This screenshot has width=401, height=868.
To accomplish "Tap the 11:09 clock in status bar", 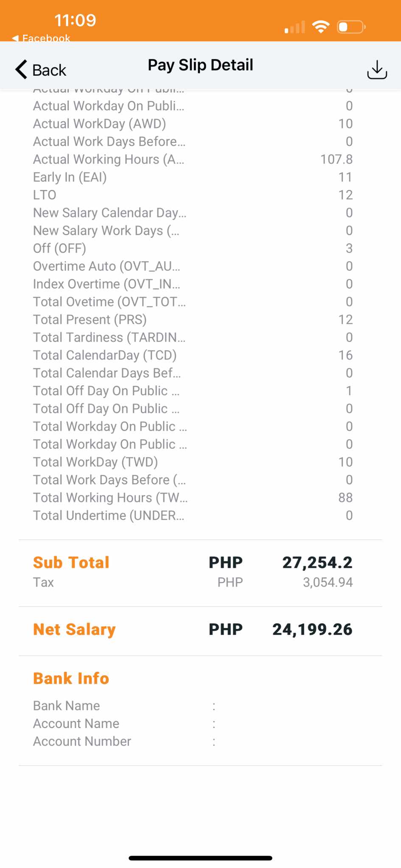I will [x=75, y=20].
